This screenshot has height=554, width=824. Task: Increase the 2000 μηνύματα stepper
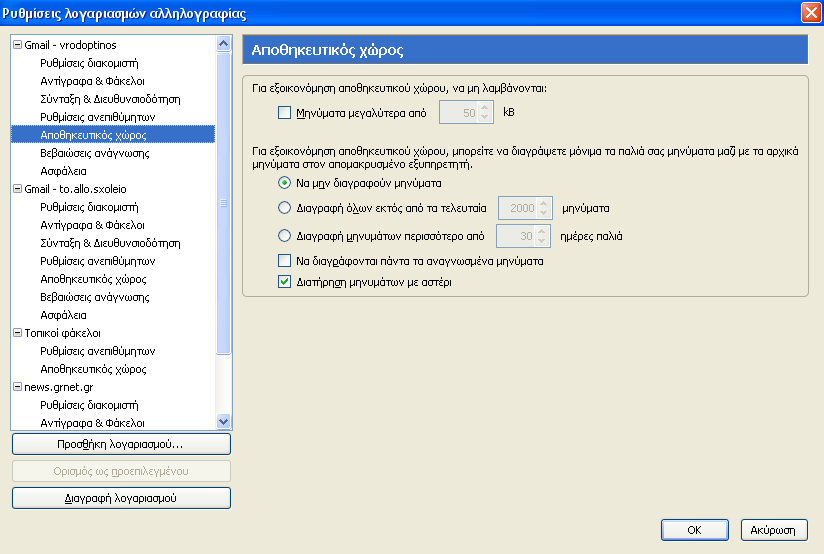coord(544,203)
